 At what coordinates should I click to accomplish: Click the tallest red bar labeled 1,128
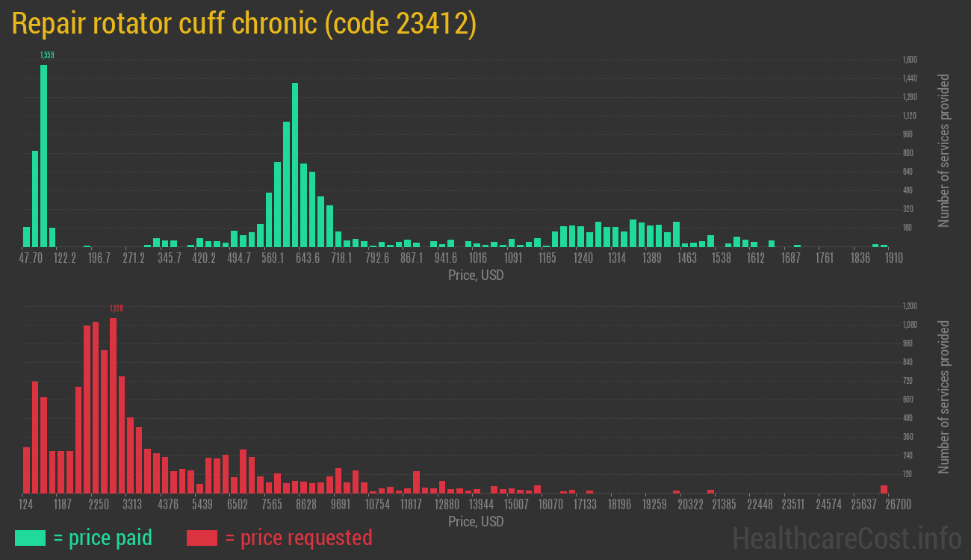[x=113, y=405]
